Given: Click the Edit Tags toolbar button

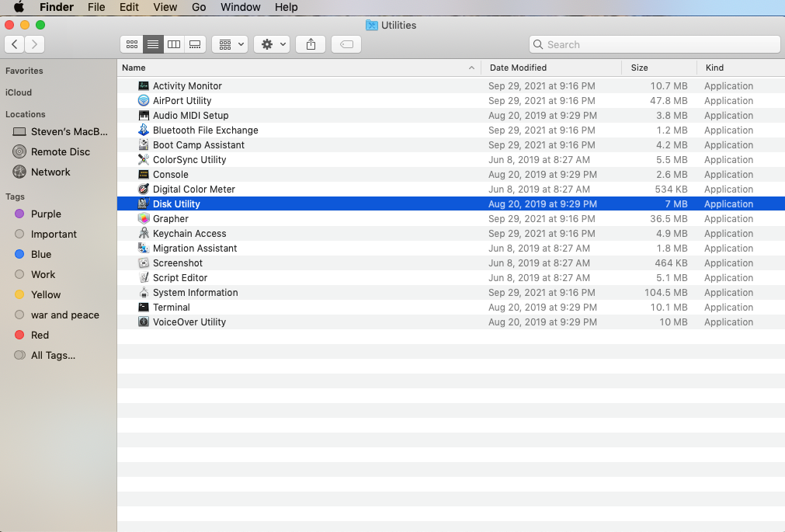Looking at the screenshot, I should [346, 44].
